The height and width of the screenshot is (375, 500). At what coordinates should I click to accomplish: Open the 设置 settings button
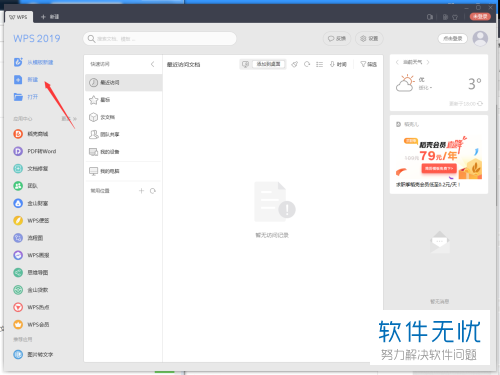[x=369, y=39]
